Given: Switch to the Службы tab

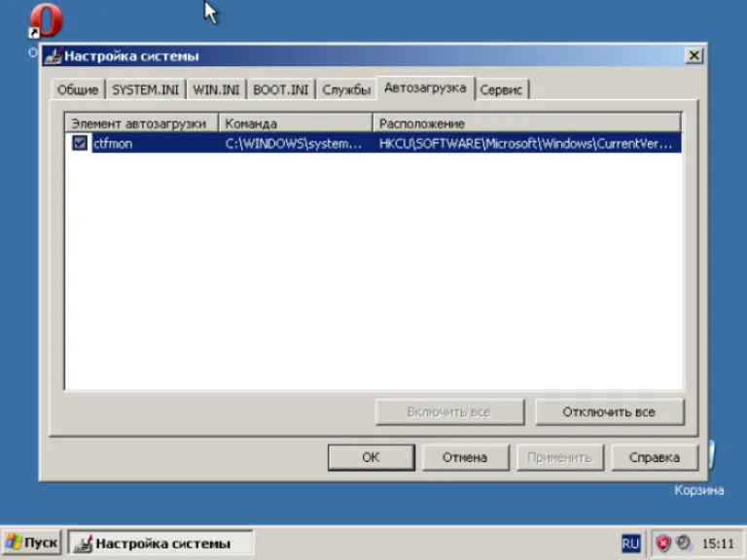Looking at the screenshot, I should tap(346, 89).
